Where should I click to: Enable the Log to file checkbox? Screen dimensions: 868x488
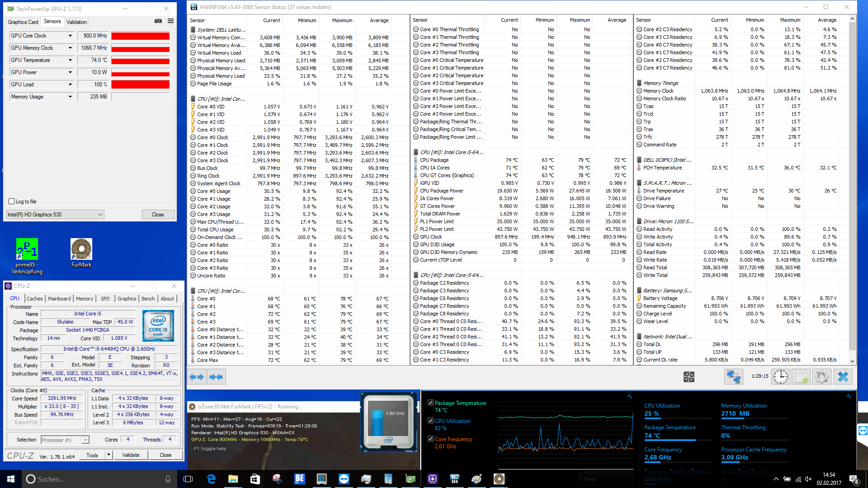pyautogui.click(x=12, y=202)
